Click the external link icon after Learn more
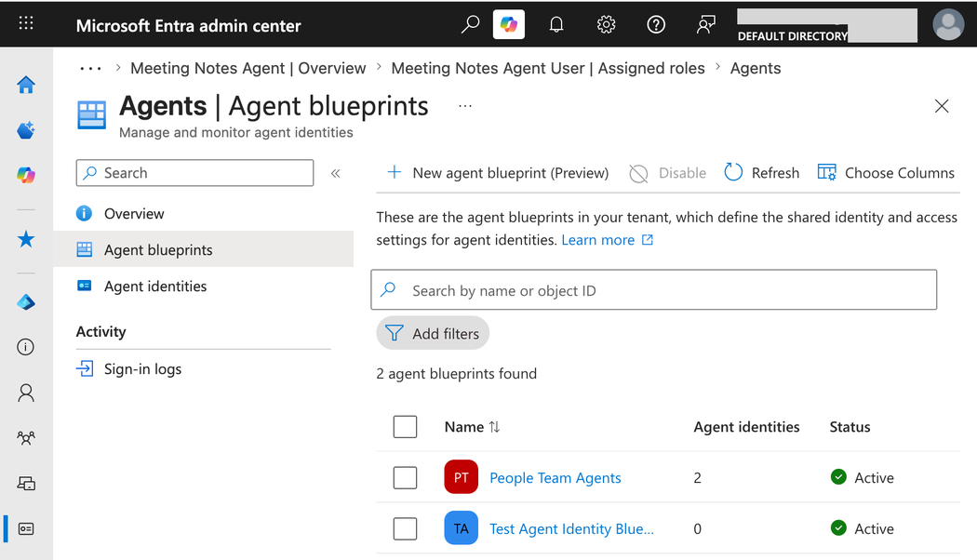The width and height of the screenshot is (977, 560). coord(648,240)
